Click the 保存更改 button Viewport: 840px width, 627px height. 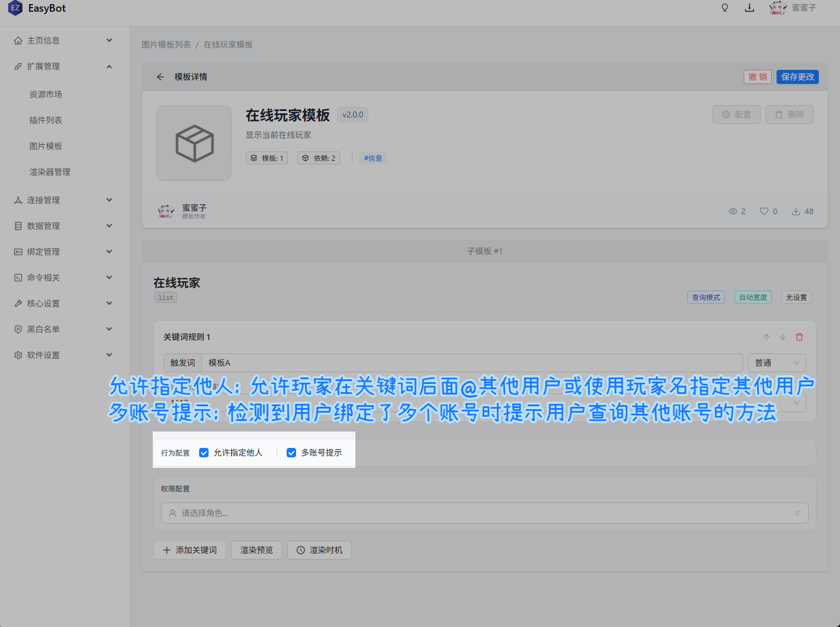pos(797,77)
